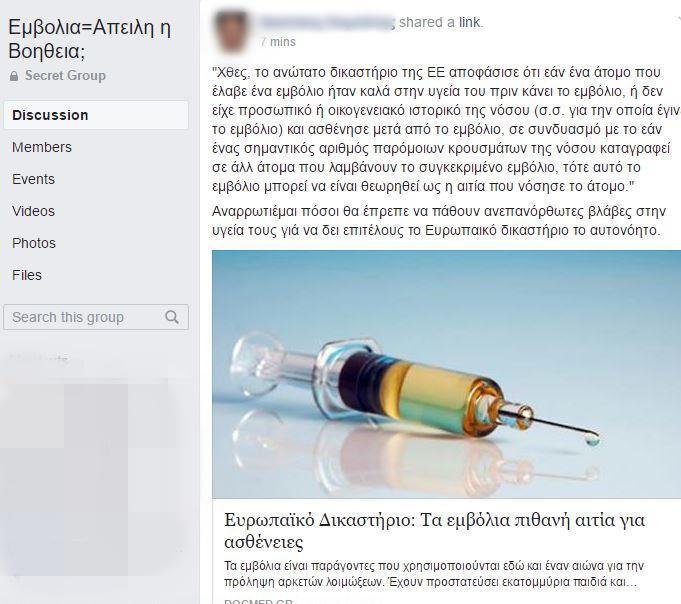This screenshot has height=604, width=681.
Task: Click the Secret Group lock icon
Action: click(14, 76)
